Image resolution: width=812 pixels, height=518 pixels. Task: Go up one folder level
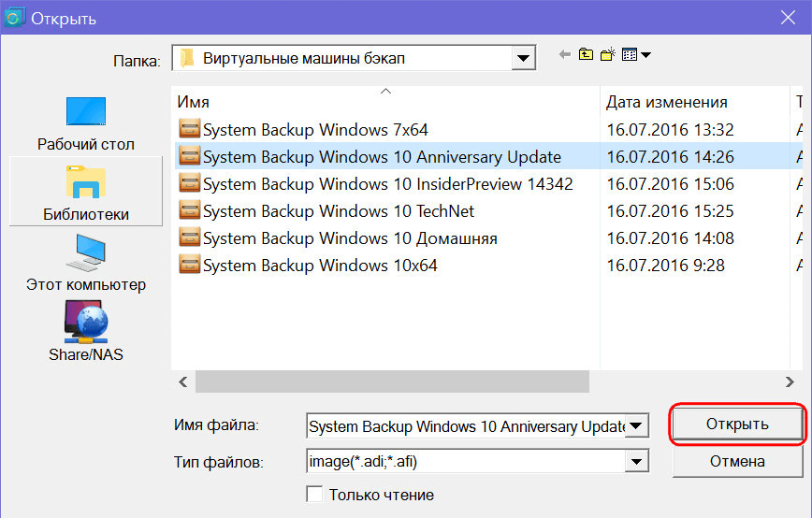[586, 54]
